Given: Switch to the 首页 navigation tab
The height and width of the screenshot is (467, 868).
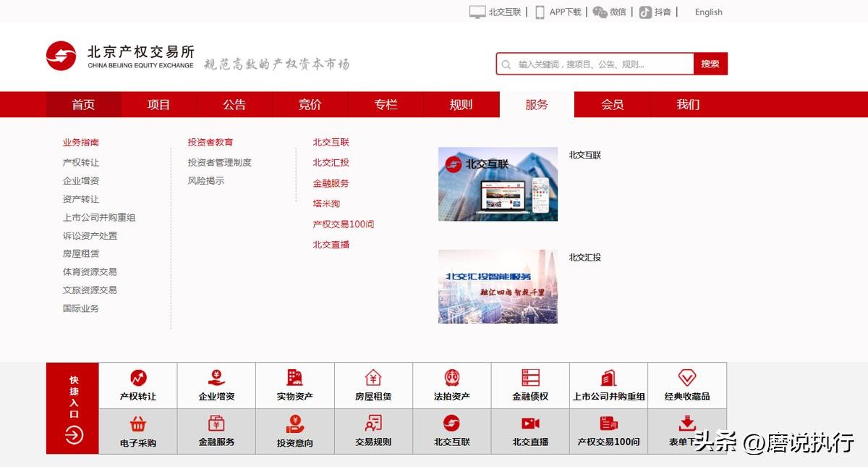Looking at the screenshot, I should (x=83, y=105).
